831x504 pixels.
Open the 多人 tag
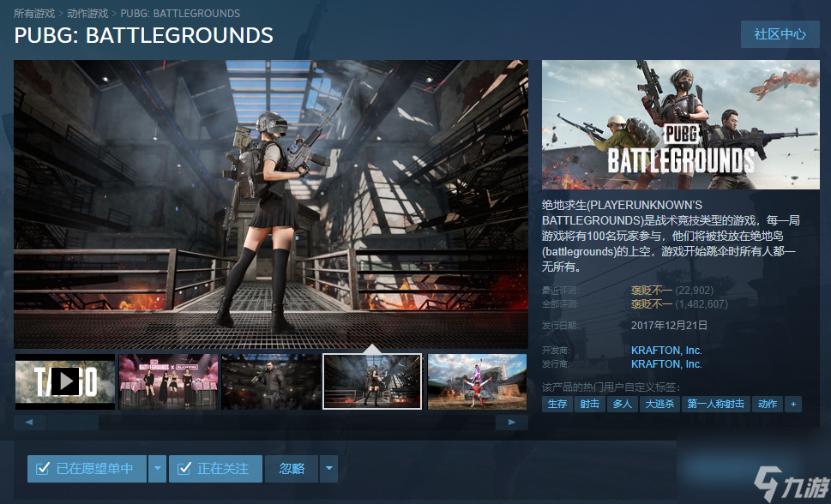click(623, 404)
